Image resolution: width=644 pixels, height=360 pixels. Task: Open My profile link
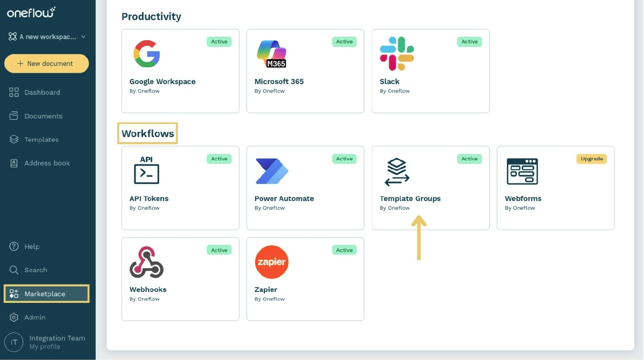tap(44, 347)
